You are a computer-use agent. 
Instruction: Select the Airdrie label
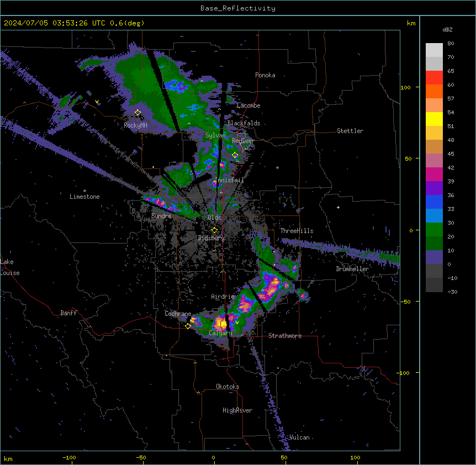223,297
